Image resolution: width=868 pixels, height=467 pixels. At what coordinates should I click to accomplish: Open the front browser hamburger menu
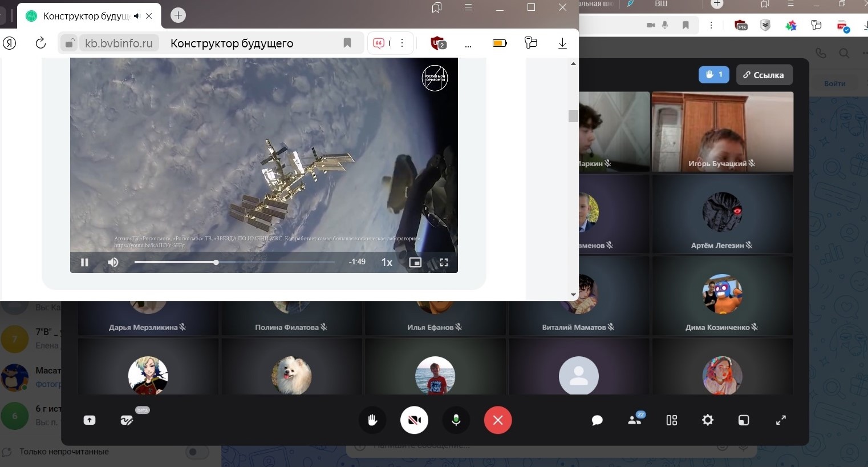468,7
